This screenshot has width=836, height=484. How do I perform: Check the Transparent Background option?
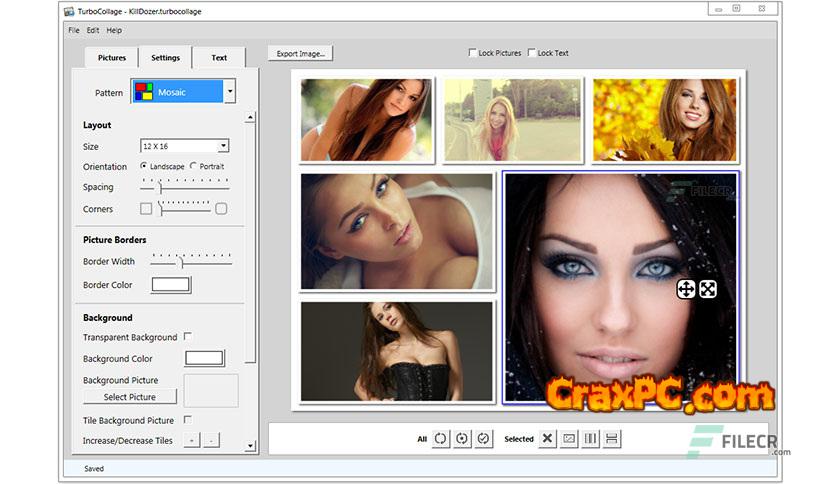click(x=188, y=337)
